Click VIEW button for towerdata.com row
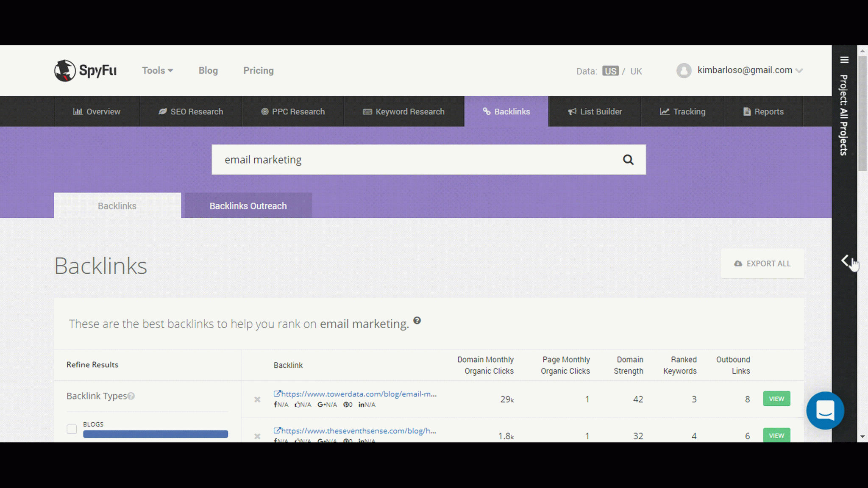This screenshot has width=868, height=488. [776, 399]
